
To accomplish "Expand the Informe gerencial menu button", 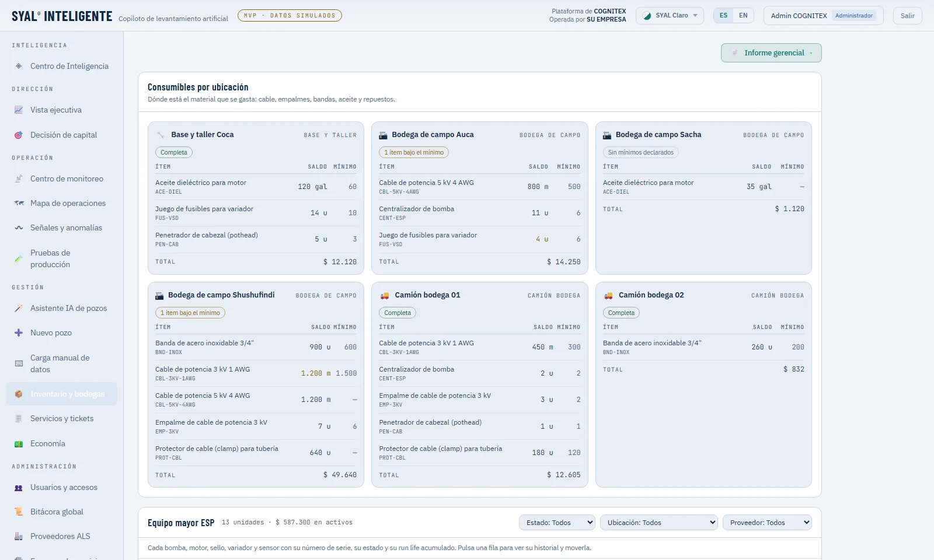I will [771, 52].
